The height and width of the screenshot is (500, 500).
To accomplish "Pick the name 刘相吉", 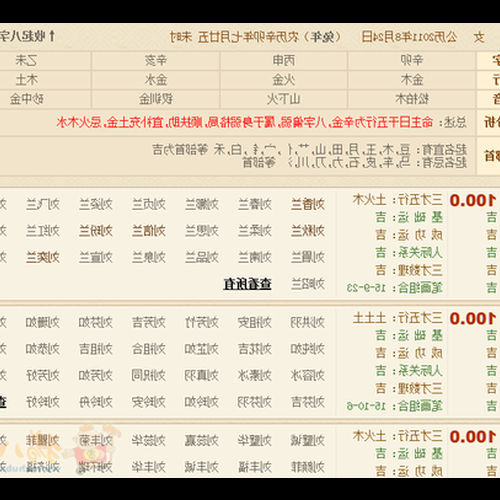I will click(96, 349).
